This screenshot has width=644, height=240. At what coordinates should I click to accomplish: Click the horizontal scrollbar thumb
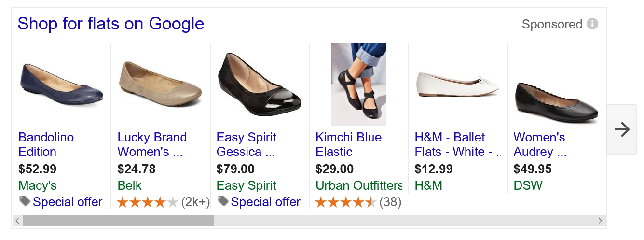pyautogui.click(x=118, y=221)
